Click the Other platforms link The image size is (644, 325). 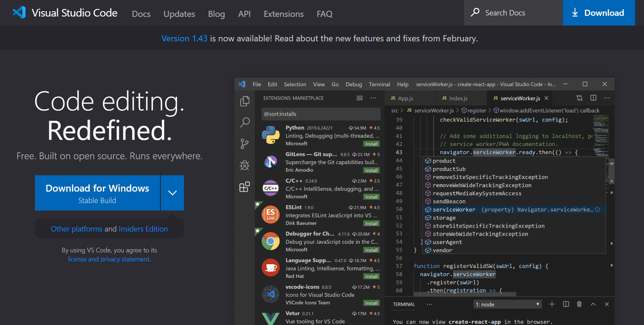click(x=77, y=229)
